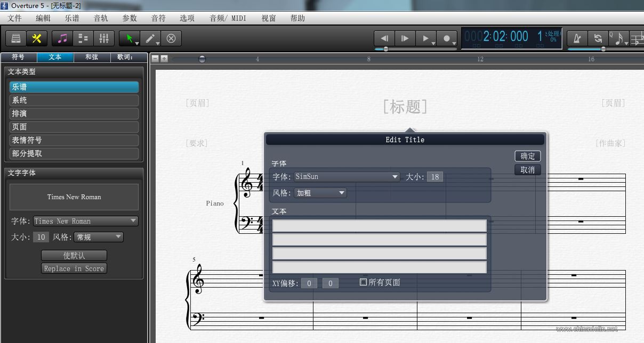Toggle the yellow tools palette icon
The height and width of the screenshot is (343, 644).
point(36,38)
